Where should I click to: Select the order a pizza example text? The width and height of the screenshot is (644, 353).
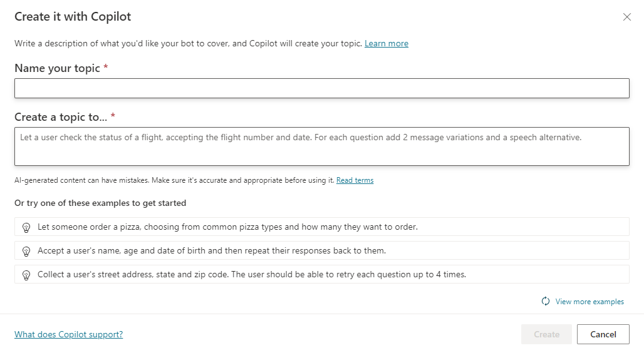point(227,227)
